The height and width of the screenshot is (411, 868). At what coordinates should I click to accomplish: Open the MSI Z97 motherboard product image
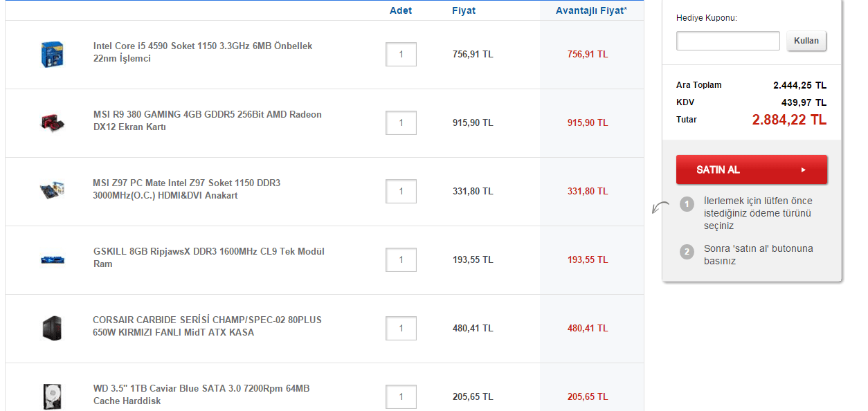coord(52,191)
